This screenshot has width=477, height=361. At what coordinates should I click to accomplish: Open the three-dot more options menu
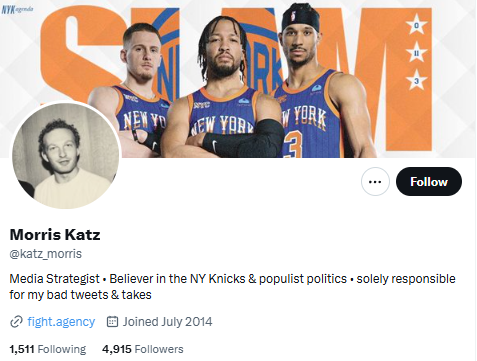[x=375, y=181]
